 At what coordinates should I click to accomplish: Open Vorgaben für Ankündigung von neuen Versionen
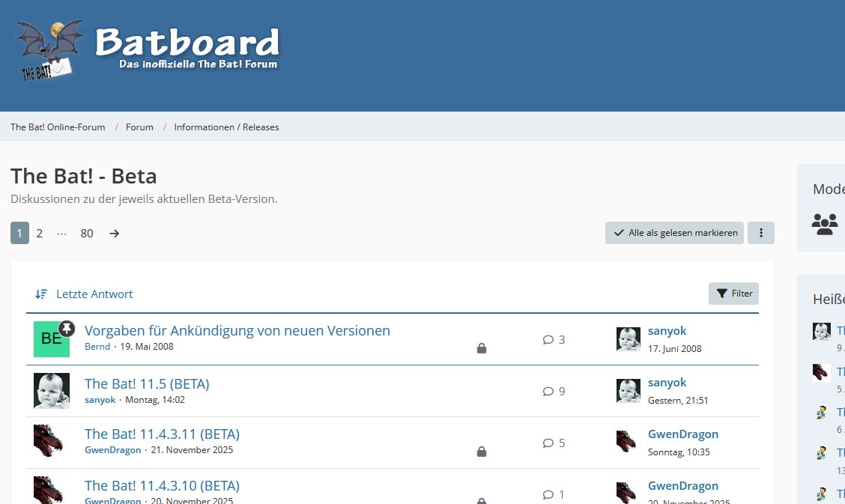point(237,330)
